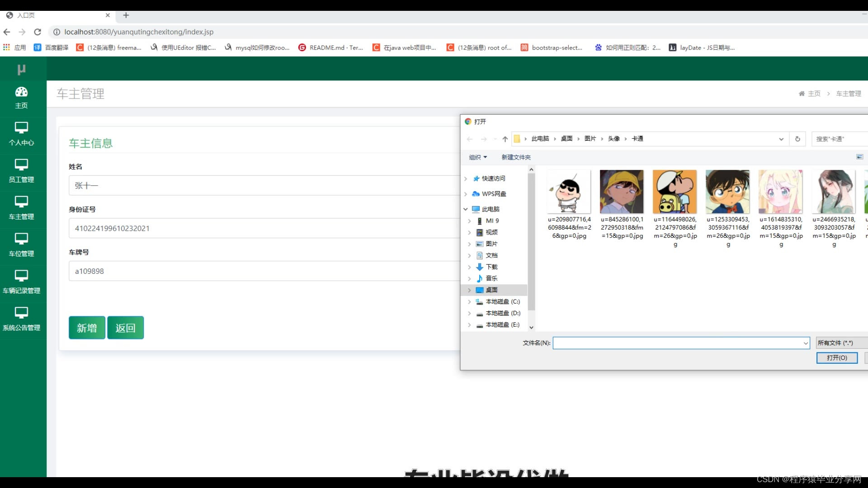Select 桌面 in navigation tree
This screenshot has height=488, width=868.
click(491, 290)
